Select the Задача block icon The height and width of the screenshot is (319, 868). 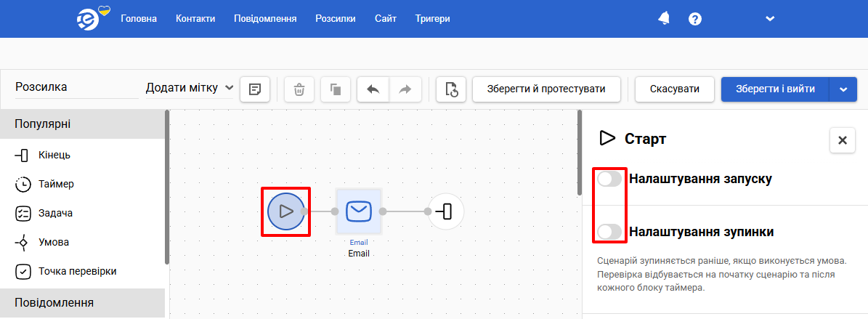[x=22, y=213]
